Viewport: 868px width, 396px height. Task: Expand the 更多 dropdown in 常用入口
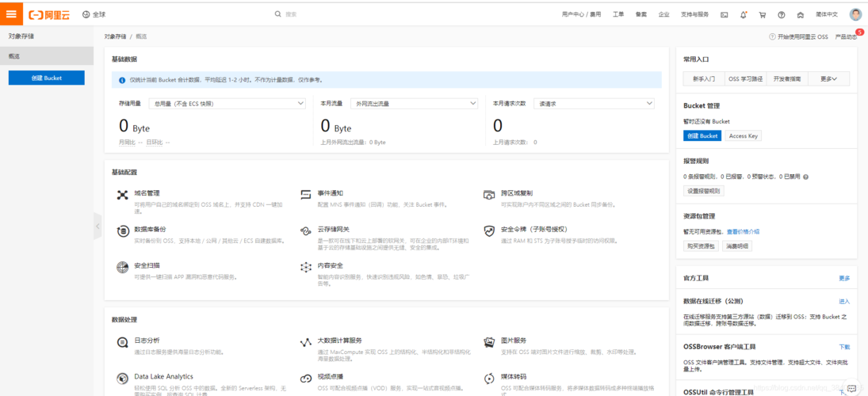pos(828,79)
